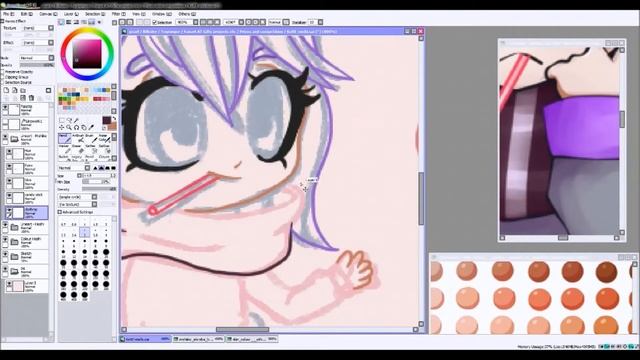Swap foreground and background colors
The width and height of the screenshot is (640, 360).
pos(114,119)
